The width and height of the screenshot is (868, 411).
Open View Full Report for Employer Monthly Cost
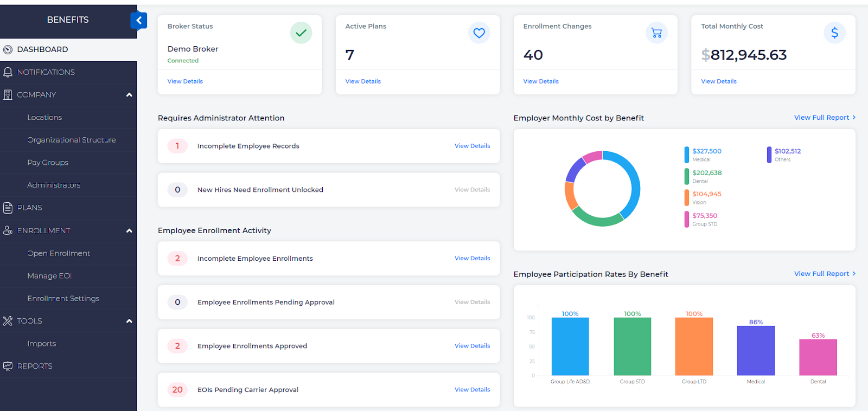click(x=824, y=118)
